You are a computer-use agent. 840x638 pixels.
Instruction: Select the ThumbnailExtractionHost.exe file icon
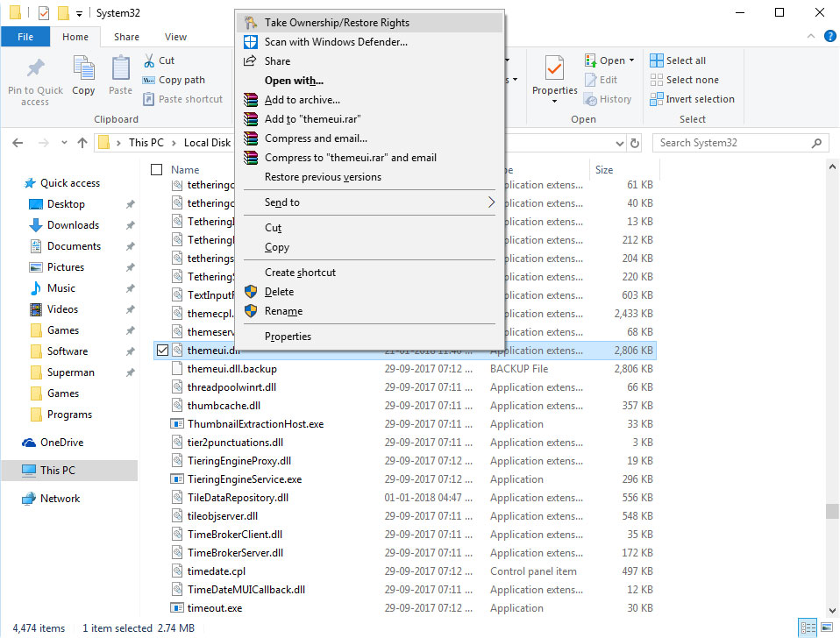177,424
